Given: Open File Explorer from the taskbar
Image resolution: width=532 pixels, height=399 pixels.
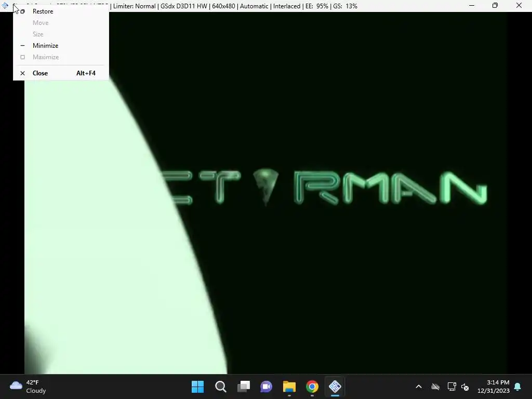Looking at the screenshot, I should pos(289,387).
